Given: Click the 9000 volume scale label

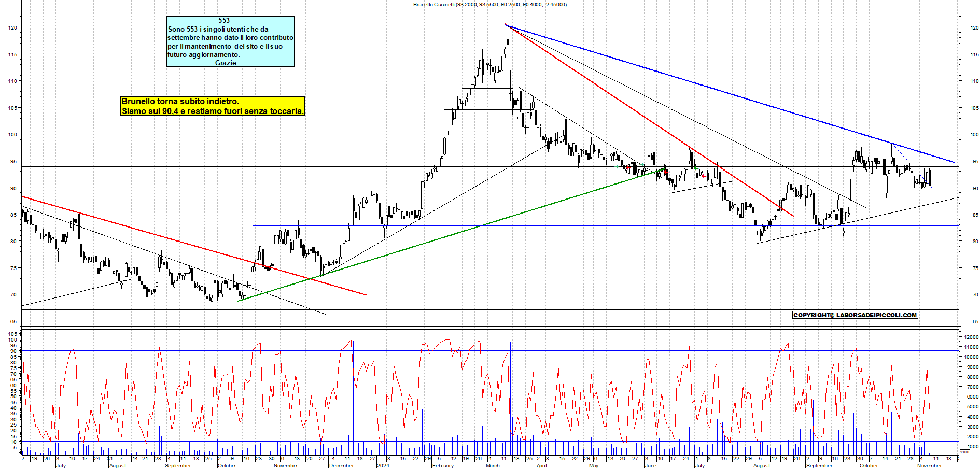Looking at the screenshot, I should click(x=972, y=367).
